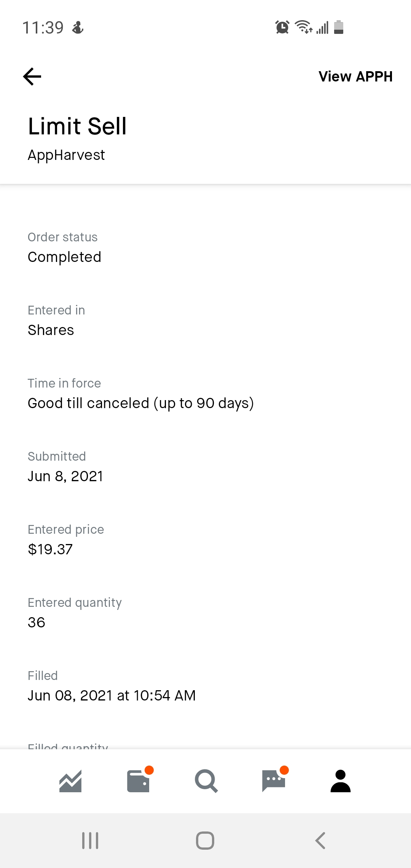Viewport: 411px width, 868px height.
Task: Tap the submitted date Jun 8, 2021
Action: (65, 476)
